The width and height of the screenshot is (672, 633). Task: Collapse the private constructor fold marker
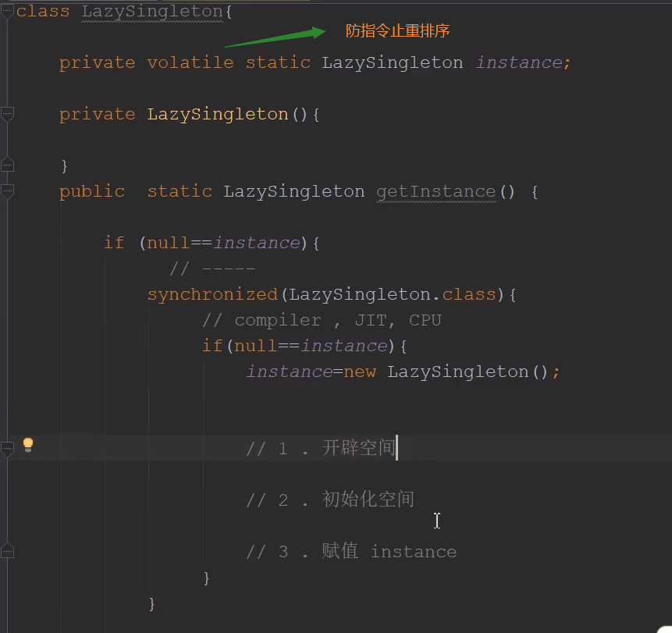[x=7, y=114]
